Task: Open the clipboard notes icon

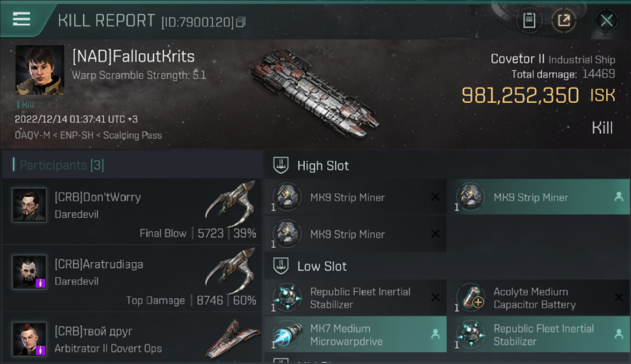Action: pos(529,20)
